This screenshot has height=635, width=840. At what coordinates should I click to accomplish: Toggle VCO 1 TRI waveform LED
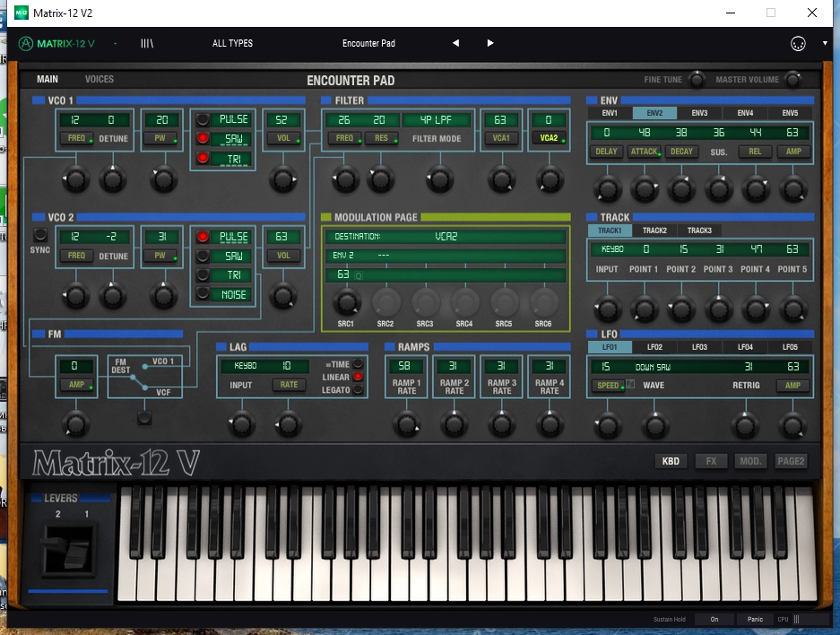pos(203,158)
